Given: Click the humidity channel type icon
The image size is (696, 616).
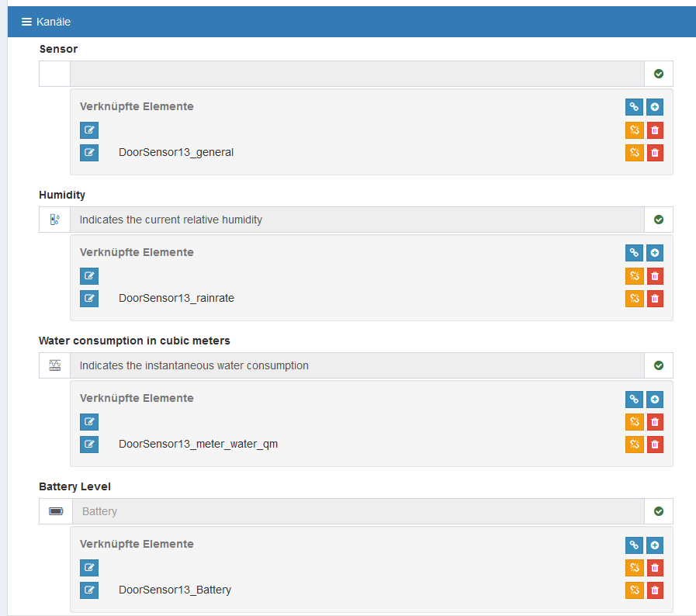Looking at the screenshot, I should (54, 220).
